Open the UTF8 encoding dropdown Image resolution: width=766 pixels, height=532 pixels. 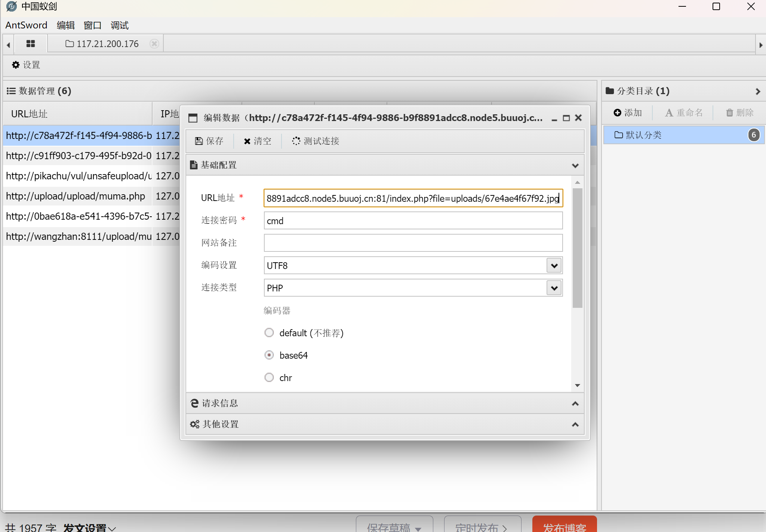click(554, 266)
